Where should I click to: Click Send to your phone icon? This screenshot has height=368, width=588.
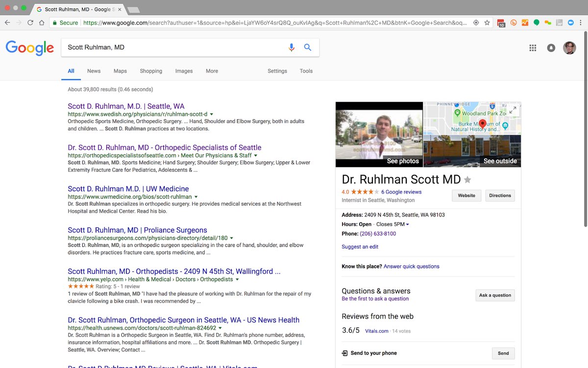pyautogui.click(x=345, y=353)
